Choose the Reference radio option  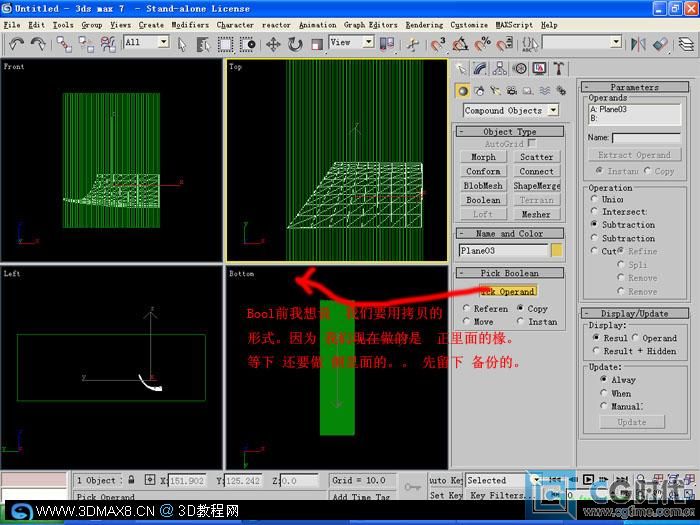click(x=467, y=308)
